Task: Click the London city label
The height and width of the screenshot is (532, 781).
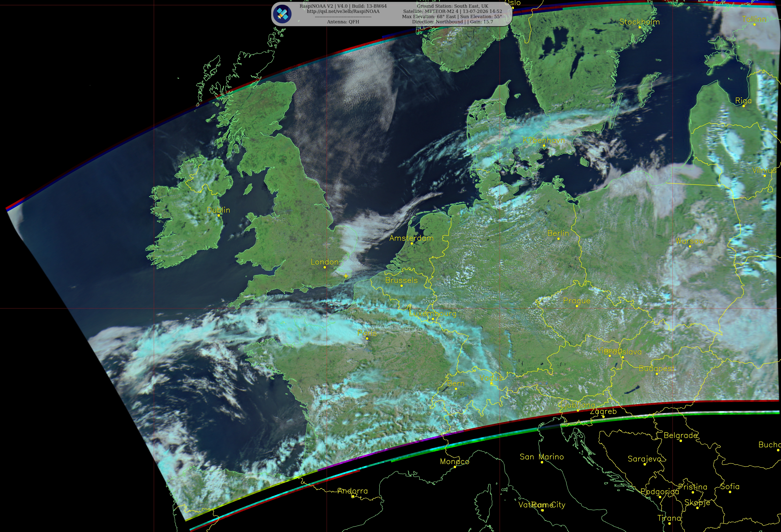Action: [325, 262]
